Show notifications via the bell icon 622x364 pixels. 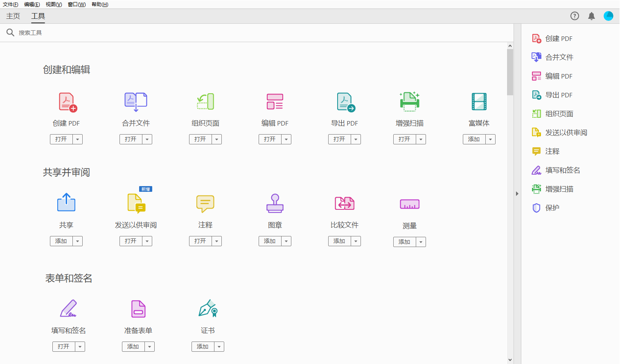coord(591,16)
